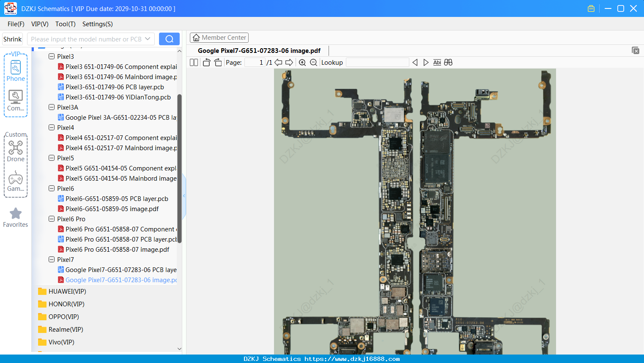The height and width of the screenshot is (363, 644).
Task: Open the VIP(V) menu
Action: (40, 24)
